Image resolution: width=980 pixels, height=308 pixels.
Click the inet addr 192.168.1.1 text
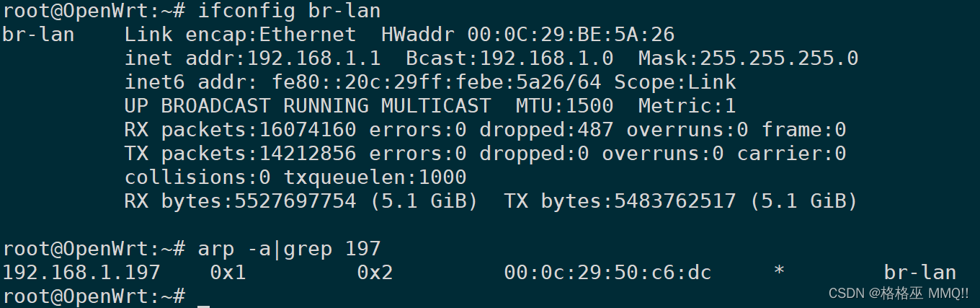(252, 58)
